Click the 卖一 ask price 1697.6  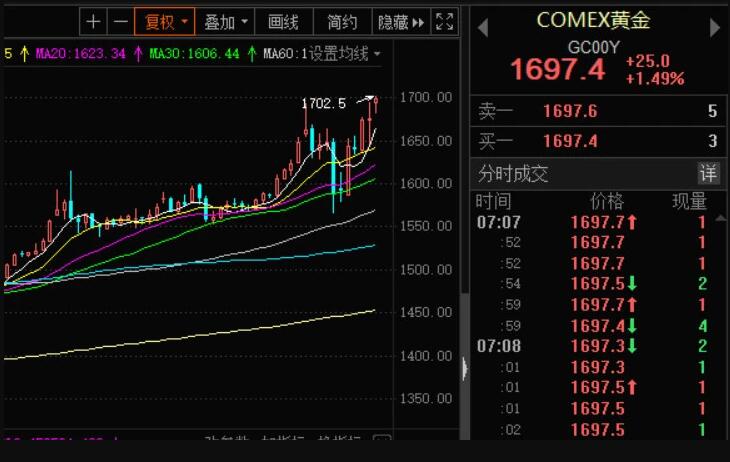pyautogui.click(x=570, y=112)
